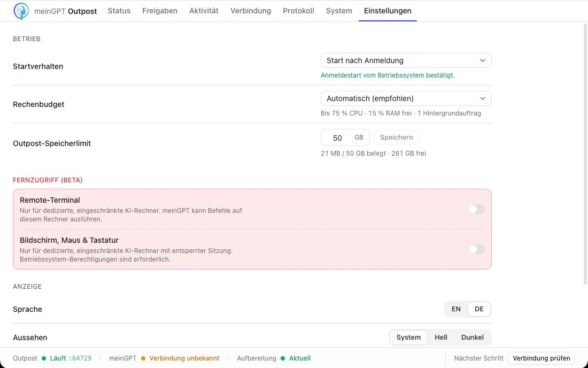Click the meinGPT Outpost logo icon

point(21,11)
